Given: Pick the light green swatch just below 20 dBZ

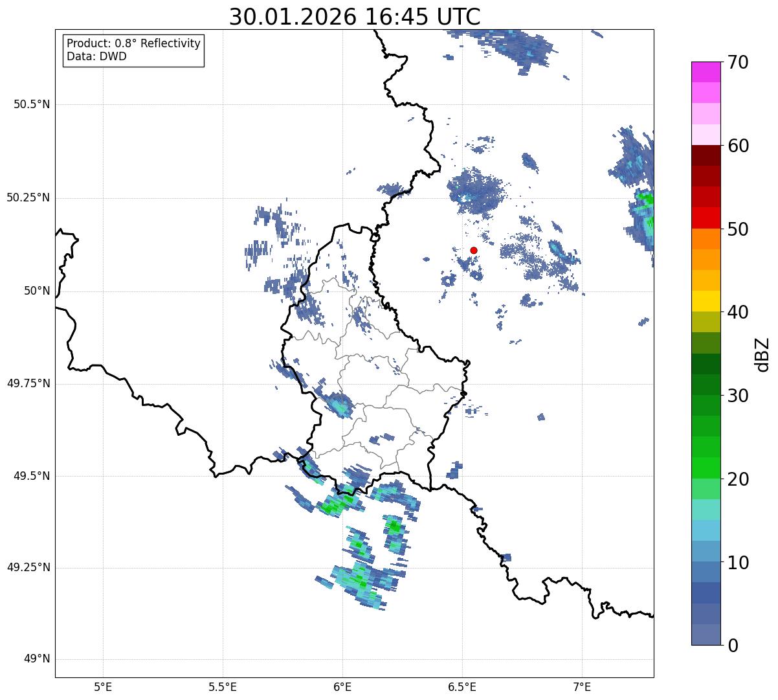Looking at the screenshot, I should click(706, 489).
